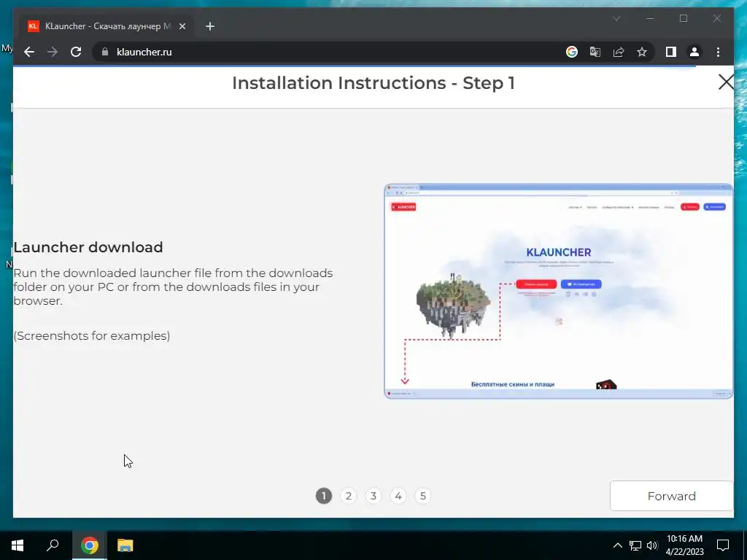Switch to Chrome on the taskbar

tap(90, 545)
